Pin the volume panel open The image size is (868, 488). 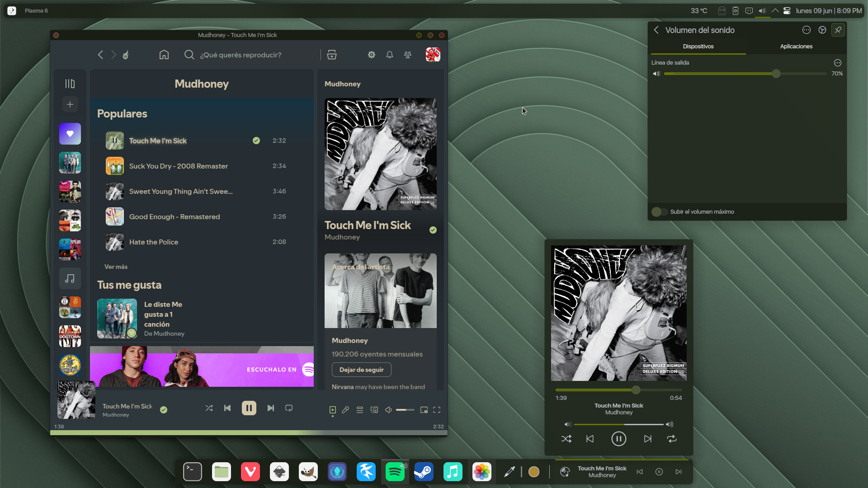[x=838, y=30]
